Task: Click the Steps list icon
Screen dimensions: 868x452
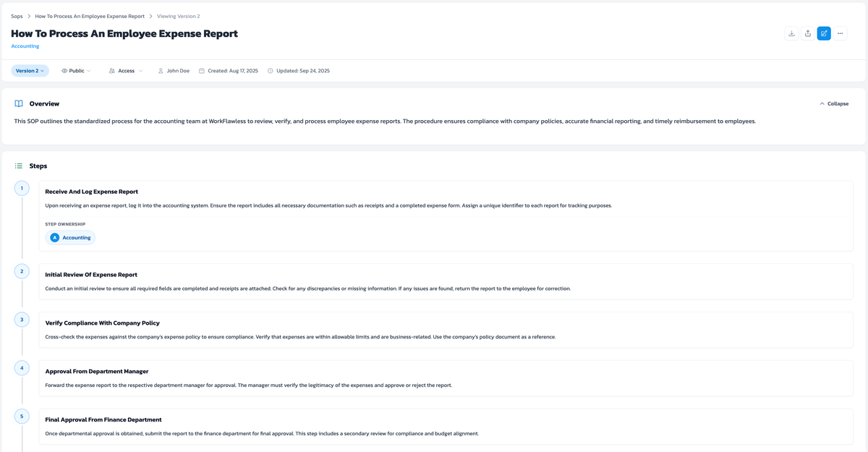Action: [x=19, y=166]
